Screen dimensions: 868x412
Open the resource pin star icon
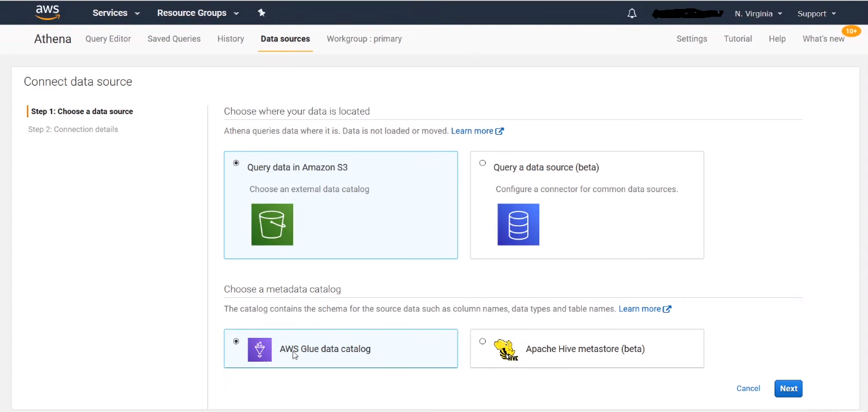pos(261,12)
